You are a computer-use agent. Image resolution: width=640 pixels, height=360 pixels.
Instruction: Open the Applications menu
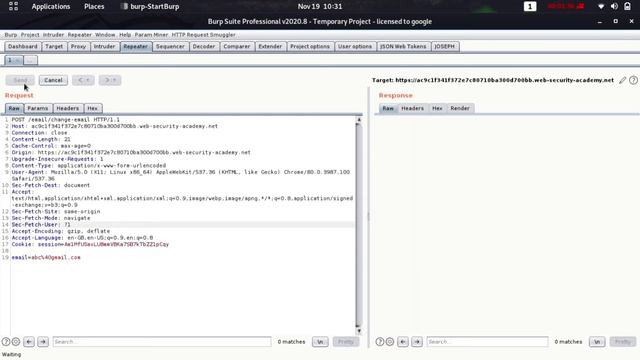pos(51,7)
